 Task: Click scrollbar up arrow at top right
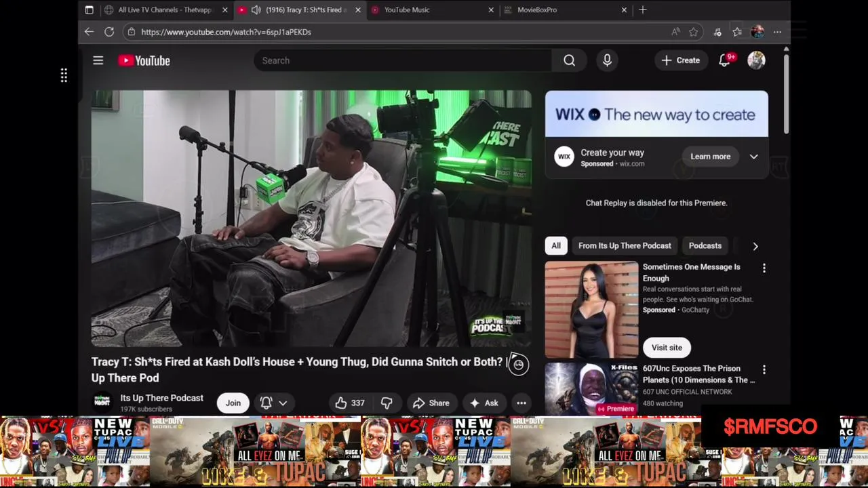click(x=786, y=49)
